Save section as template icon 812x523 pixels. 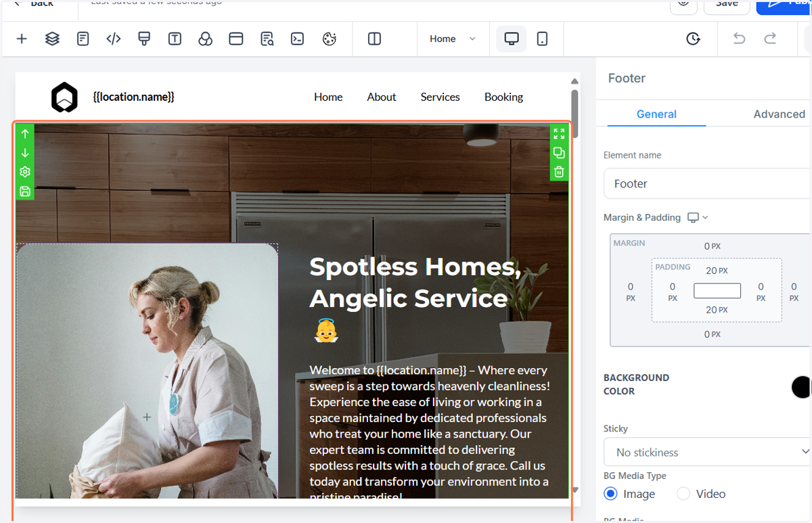[x=25, y=191]
